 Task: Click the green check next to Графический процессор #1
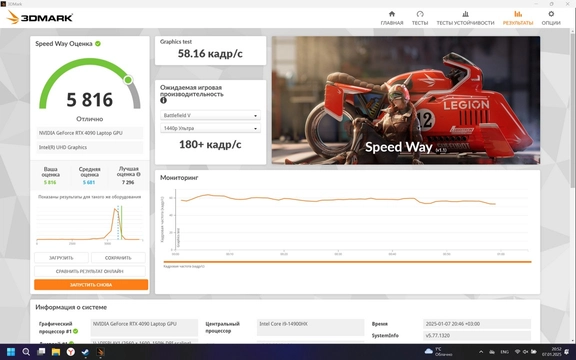[75, 331]
